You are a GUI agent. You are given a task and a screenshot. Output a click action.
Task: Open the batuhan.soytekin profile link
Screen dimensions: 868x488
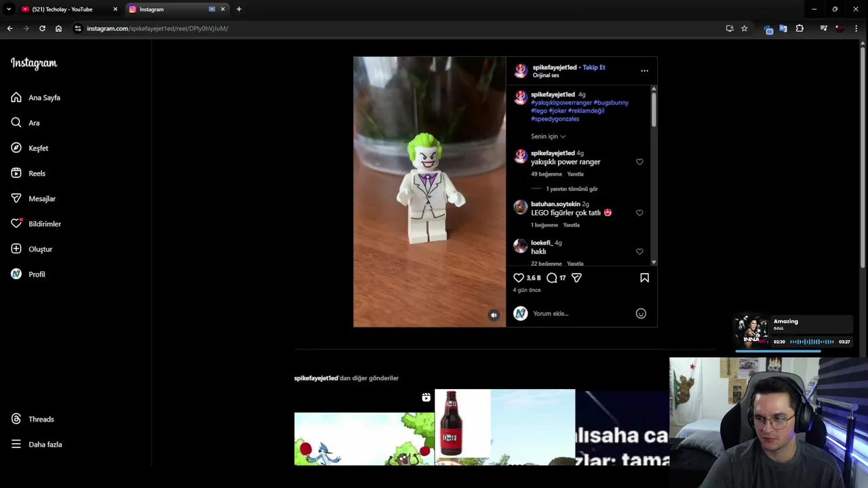point(555,204)
